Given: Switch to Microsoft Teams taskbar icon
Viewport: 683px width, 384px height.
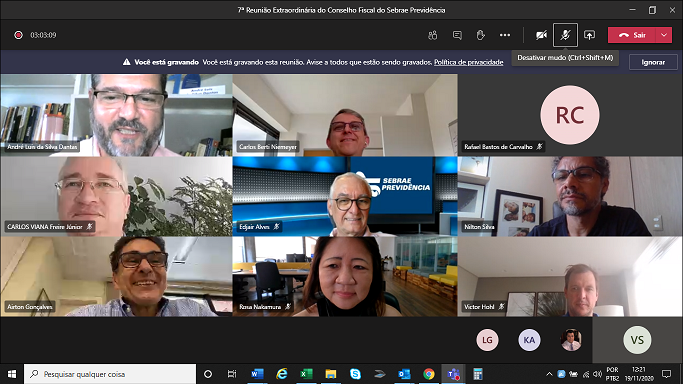Looking at the screenshot, I should (453, 374).
